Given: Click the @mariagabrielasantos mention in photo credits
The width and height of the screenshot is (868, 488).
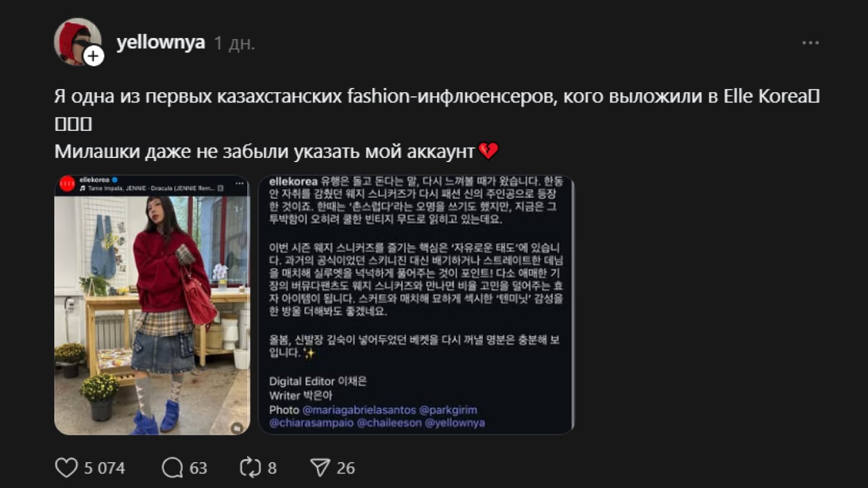Looking at the screenshot, I should (x=359, y=410).
